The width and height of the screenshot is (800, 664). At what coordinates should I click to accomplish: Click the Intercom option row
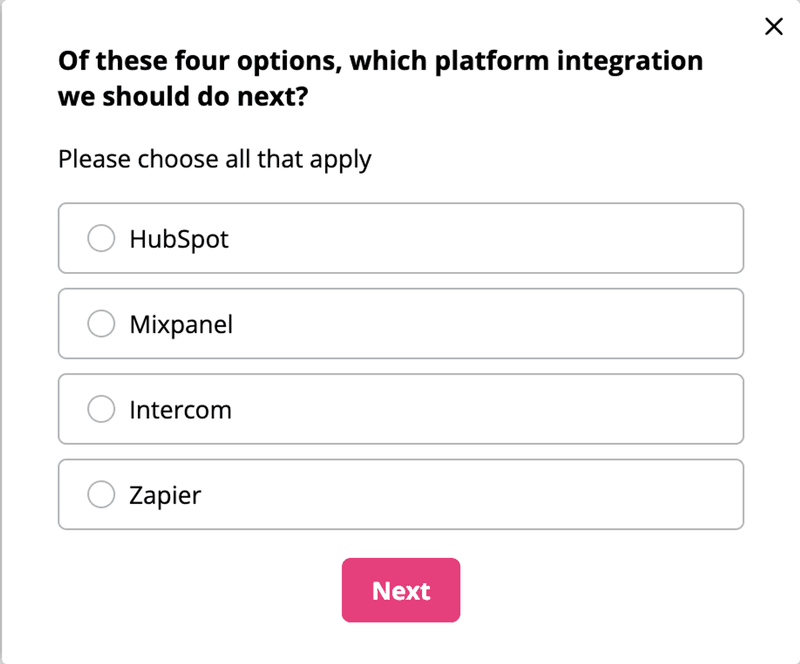400,408
